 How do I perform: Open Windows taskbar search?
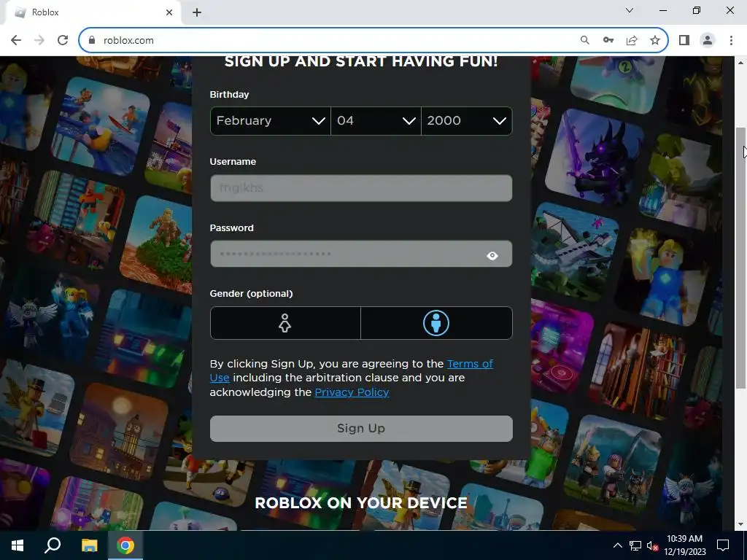53,545
